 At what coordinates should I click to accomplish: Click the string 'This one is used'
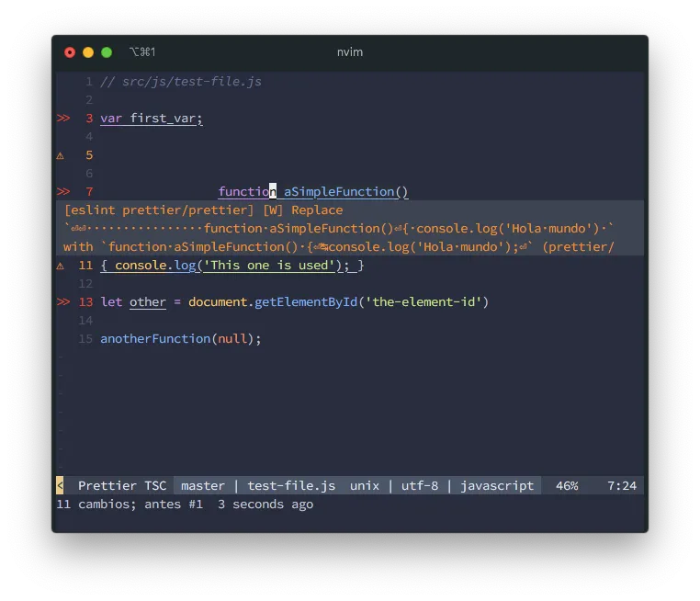[269, 266]
